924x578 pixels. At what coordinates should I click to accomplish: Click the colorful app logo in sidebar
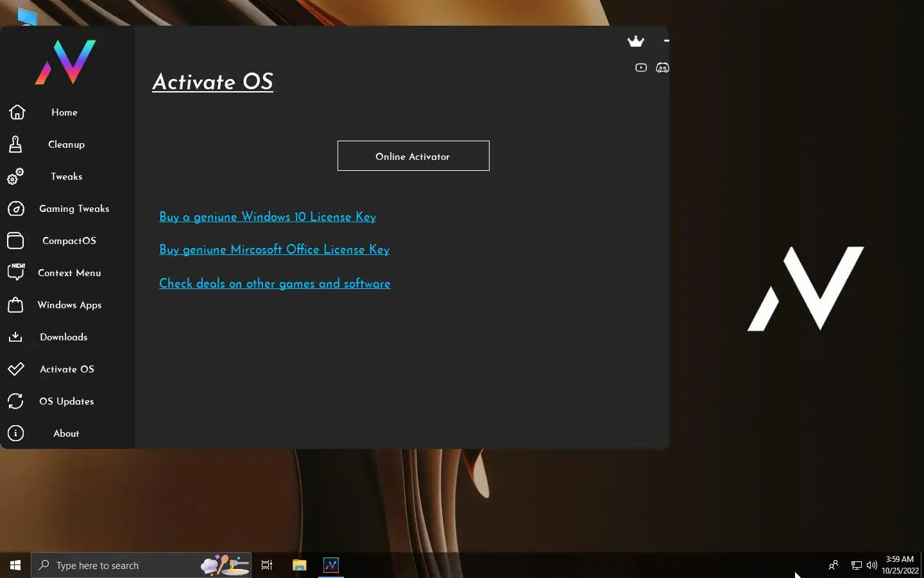[65, 62]
